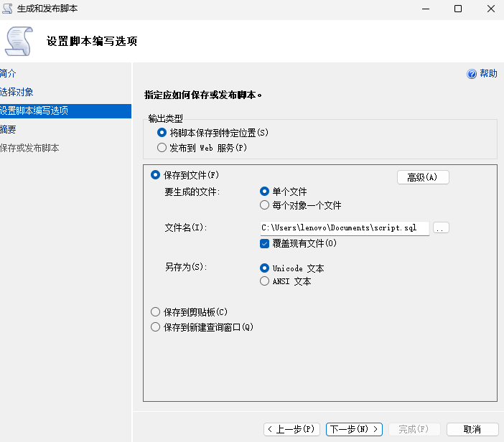Click the file name path input field

tap(345, 228)
